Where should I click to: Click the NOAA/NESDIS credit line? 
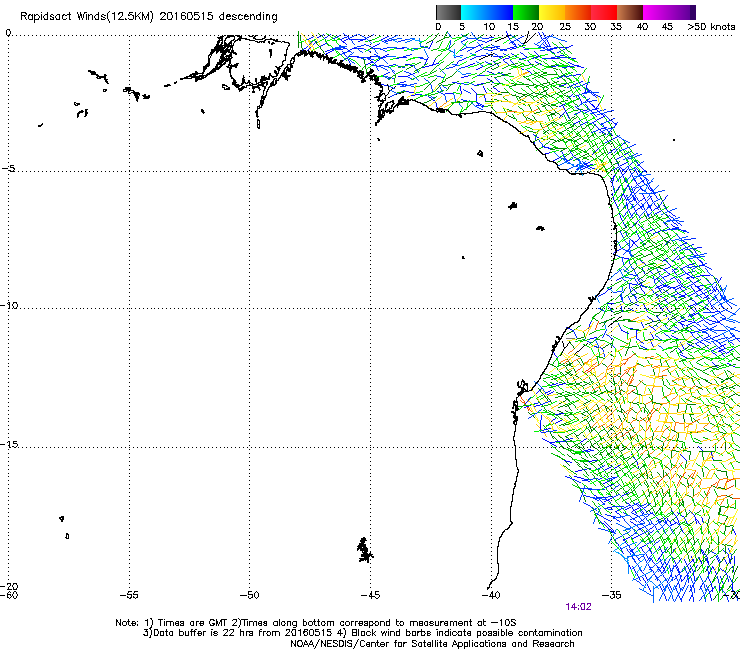[x=432, y=644]
